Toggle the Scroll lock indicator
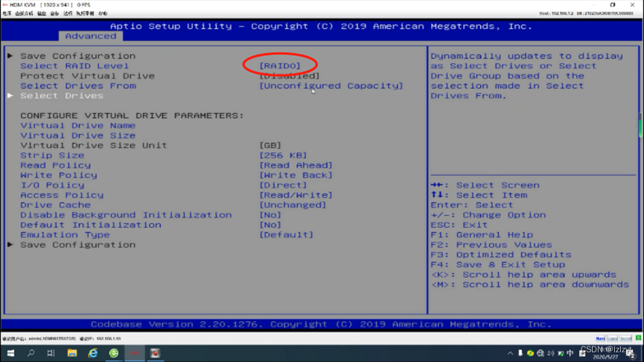 (x=626, y=339)
